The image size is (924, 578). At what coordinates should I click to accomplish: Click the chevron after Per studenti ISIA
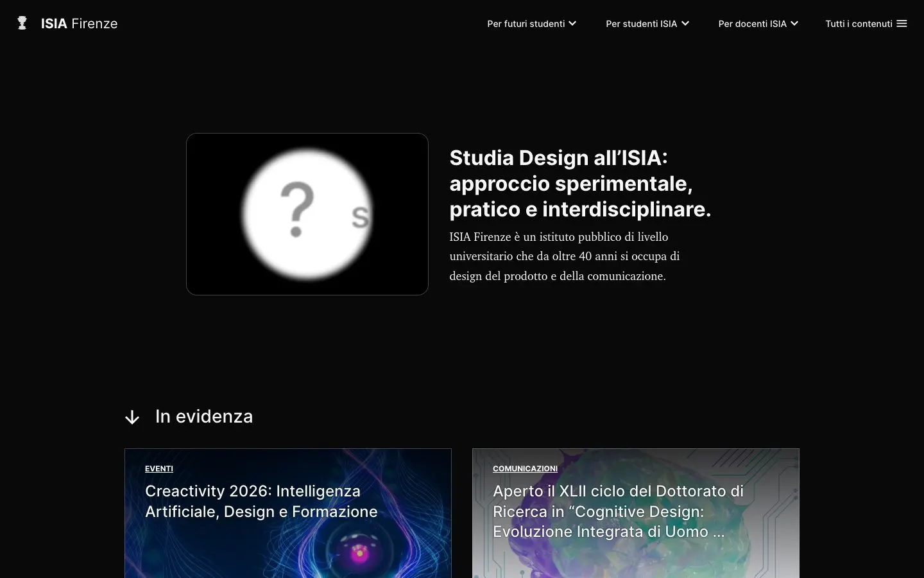coord(685,24)
